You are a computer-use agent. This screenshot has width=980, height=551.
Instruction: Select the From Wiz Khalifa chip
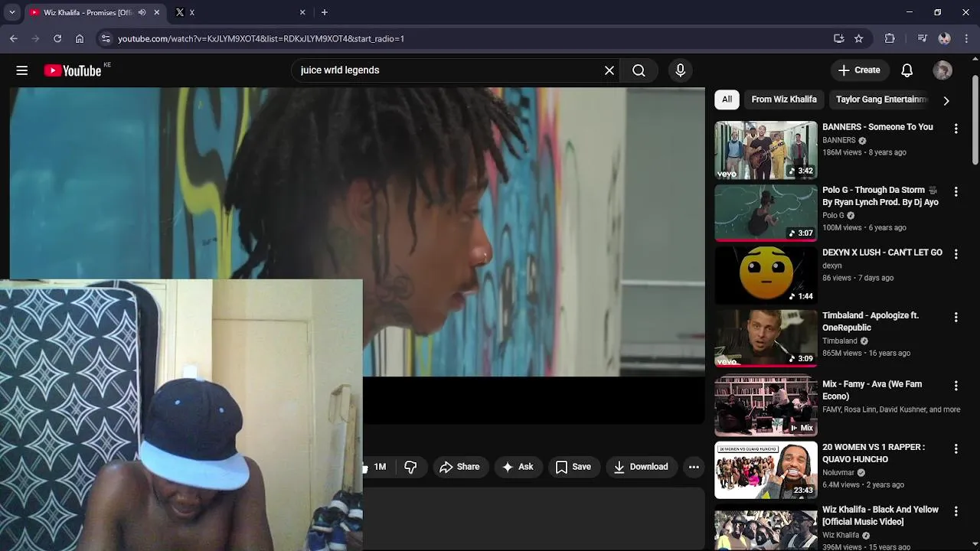click(x=784, y=99)
